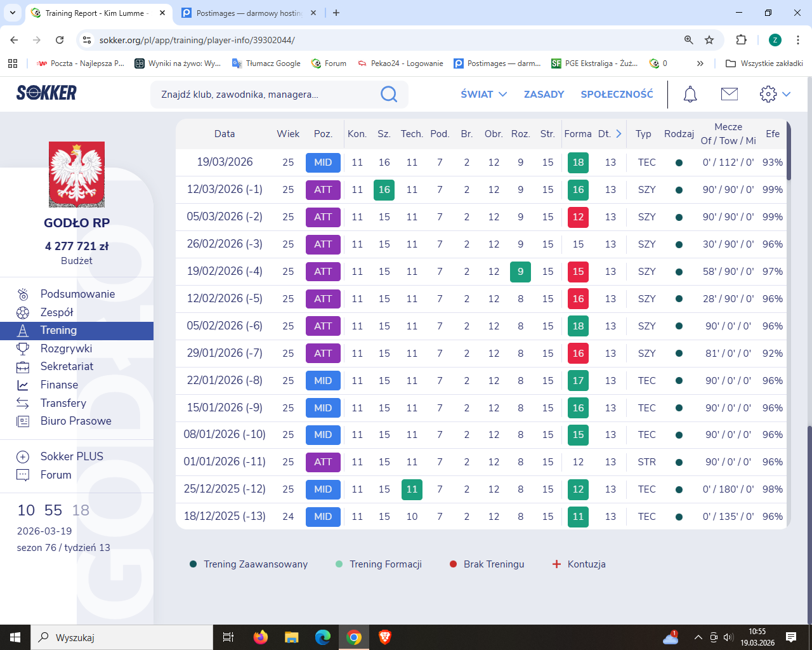Open the ZASADY link
This screenshot has width=812, height=650.
(544, 94)
